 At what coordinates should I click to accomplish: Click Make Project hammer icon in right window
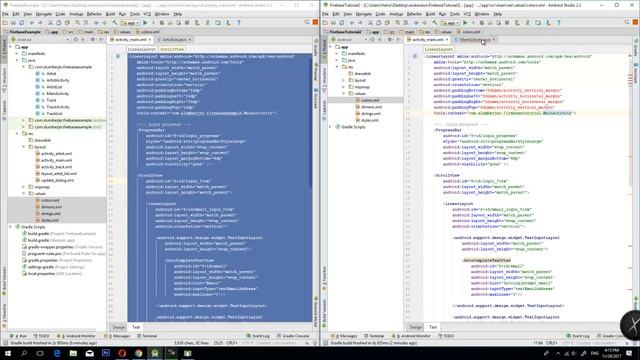[435, 23]
